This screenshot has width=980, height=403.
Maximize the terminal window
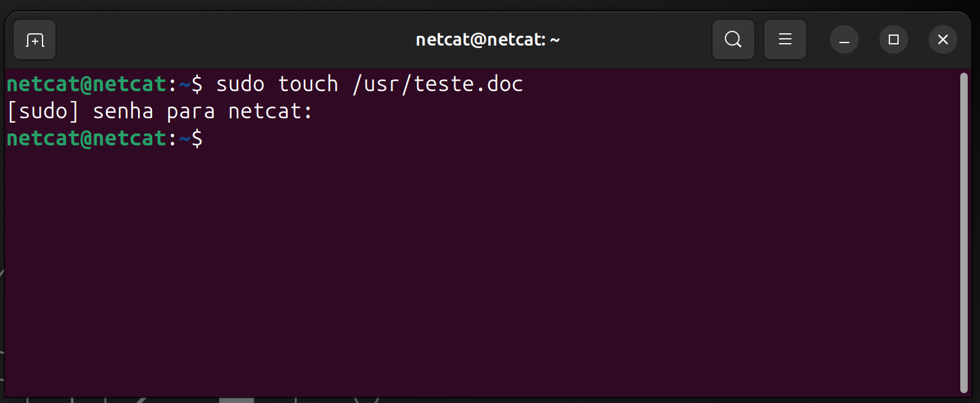[x=894, y=40]
